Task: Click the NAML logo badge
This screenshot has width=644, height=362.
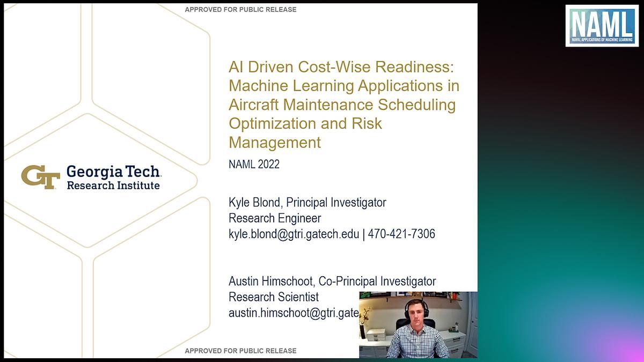Action: [x=602, y=26]
